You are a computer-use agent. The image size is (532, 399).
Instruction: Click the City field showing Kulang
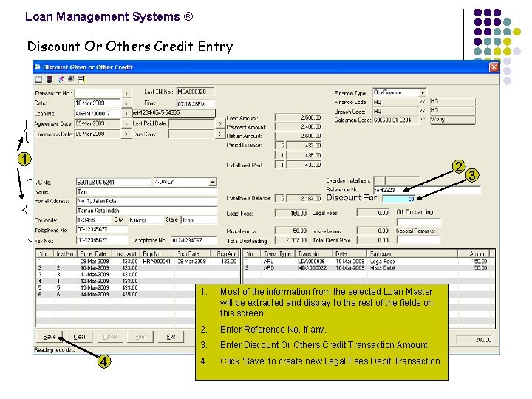[146, 220]
